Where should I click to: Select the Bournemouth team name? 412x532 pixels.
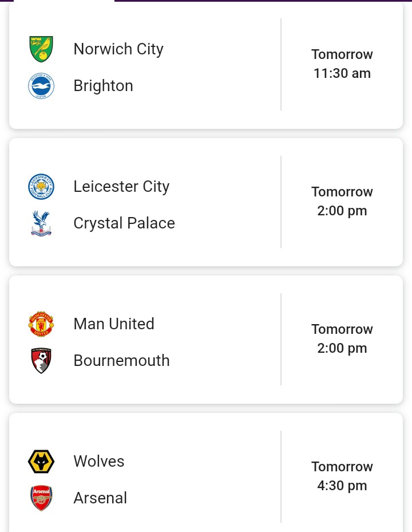click(121, 361)
